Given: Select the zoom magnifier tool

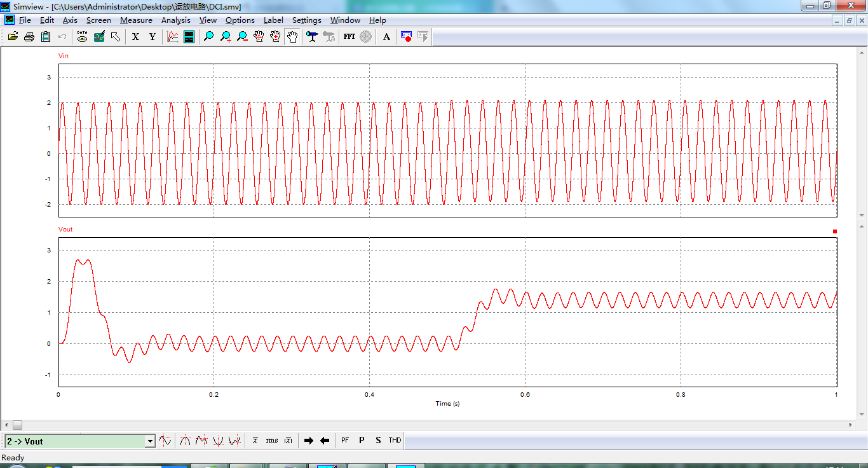Looking at the screenshot, I should tap(209, 37).
